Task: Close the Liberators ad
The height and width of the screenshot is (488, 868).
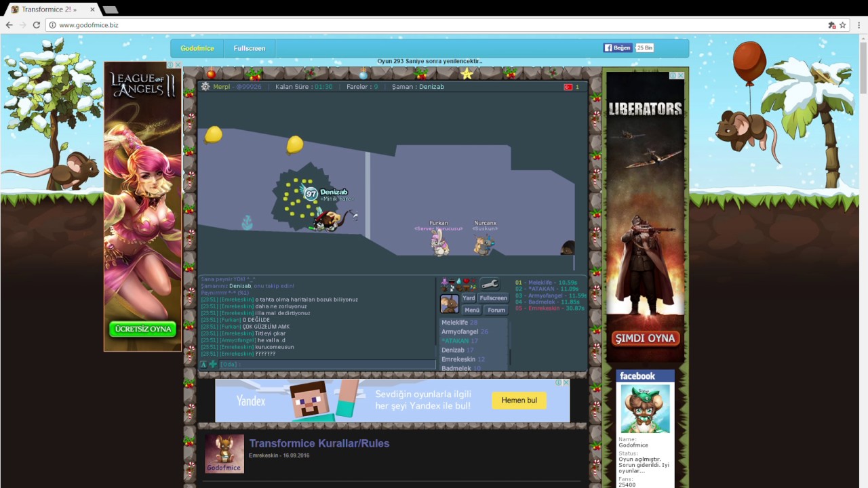Action: [x=681, y=75]
